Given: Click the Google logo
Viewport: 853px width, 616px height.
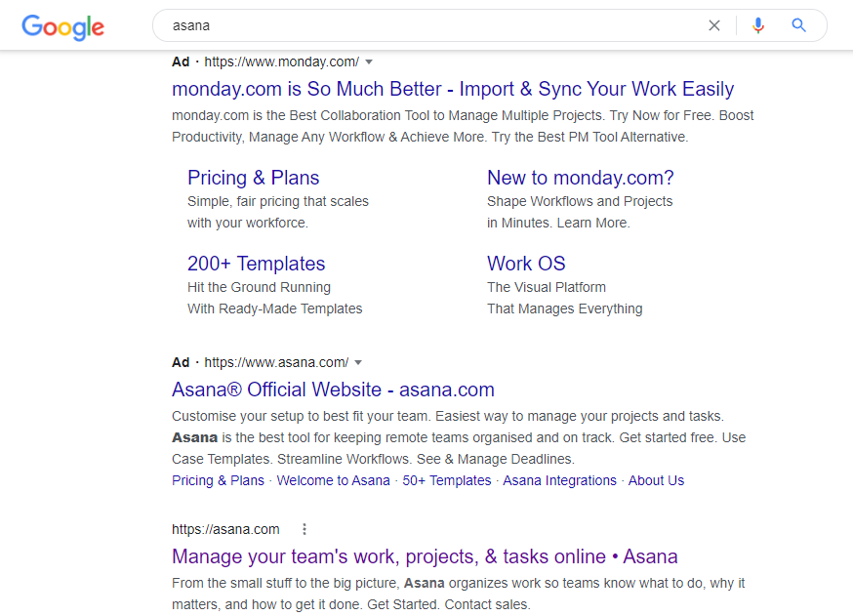Looking at the screenshot, I should [x=63, y=26].
